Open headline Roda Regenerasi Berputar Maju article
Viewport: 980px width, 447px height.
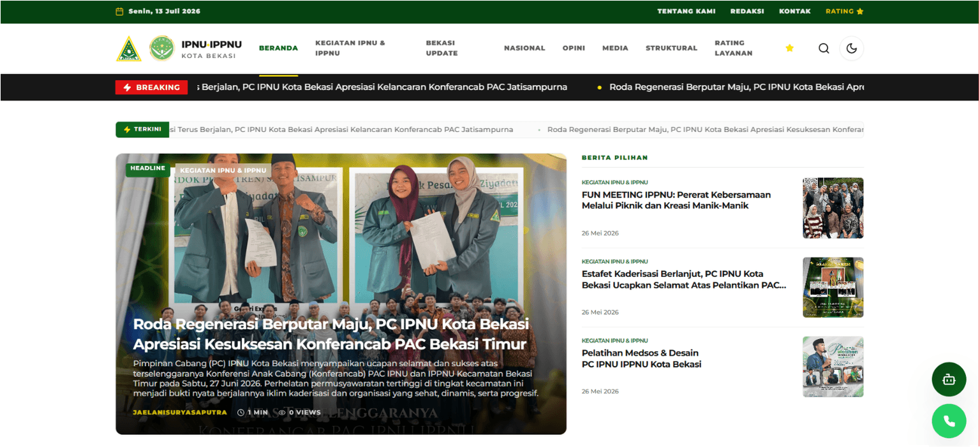pos(330,335)
